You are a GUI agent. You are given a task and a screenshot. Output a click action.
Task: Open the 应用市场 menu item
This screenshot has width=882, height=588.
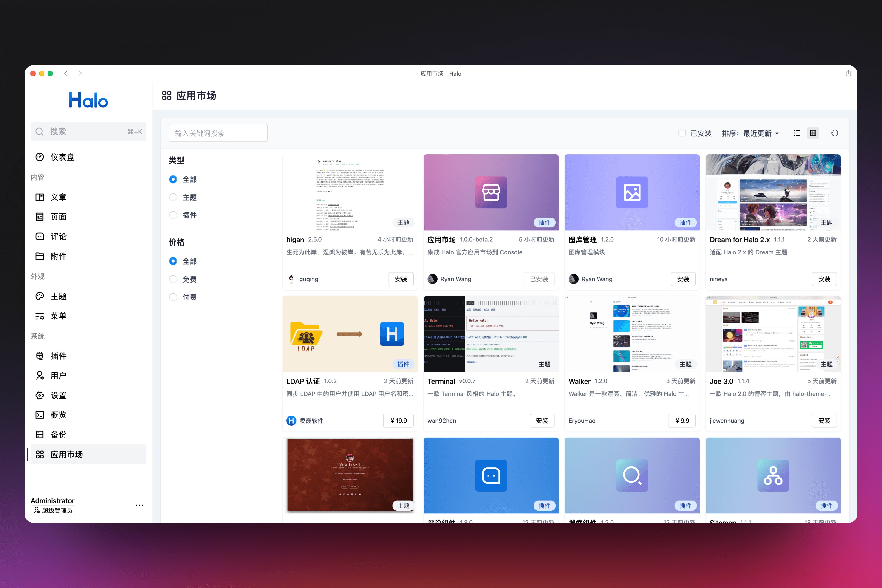pyautogui.click(x=67, y=454)
